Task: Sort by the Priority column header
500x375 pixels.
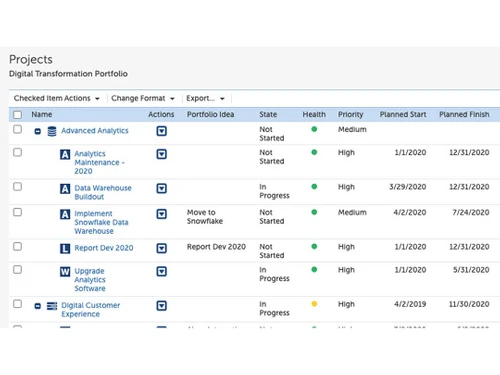Action: (x=350, y=114)
